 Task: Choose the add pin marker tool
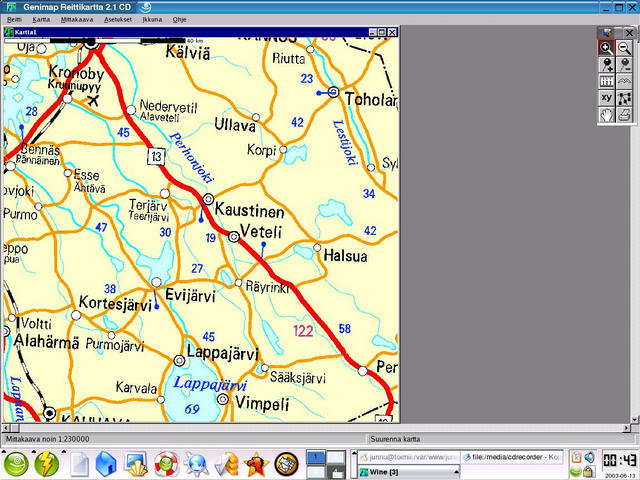pos(606,65)
